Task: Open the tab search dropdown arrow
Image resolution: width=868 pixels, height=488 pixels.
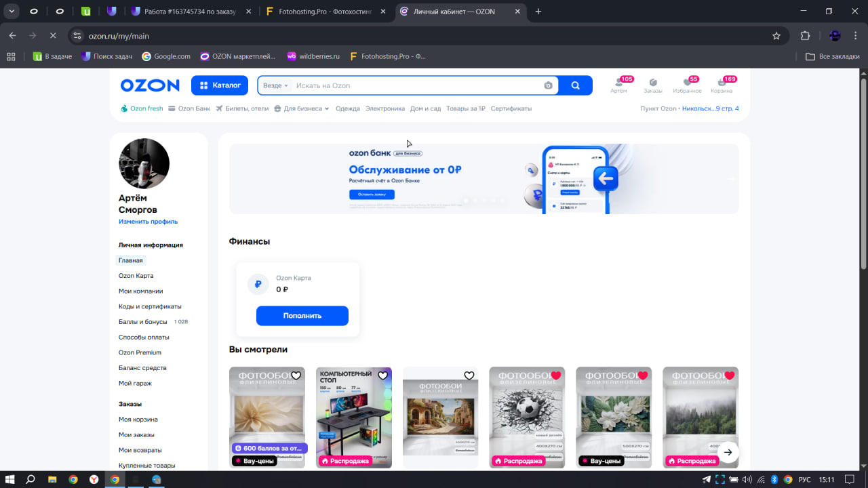Action: tap(12, 12)
